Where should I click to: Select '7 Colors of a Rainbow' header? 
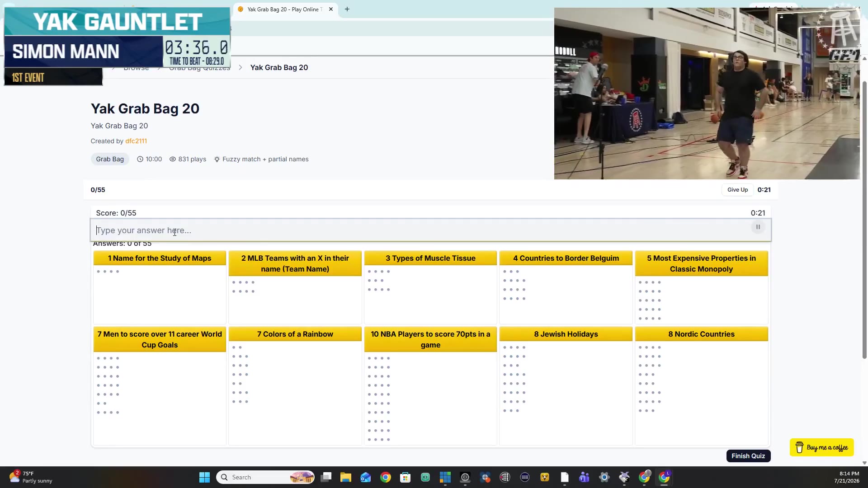click(295, 334)
